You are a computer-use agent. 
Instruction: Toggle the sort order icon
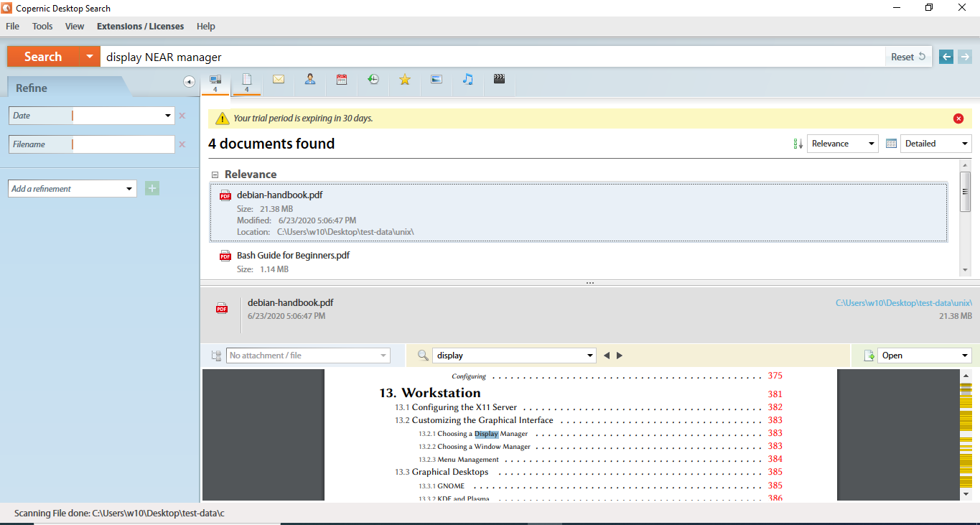pos(798,144)
